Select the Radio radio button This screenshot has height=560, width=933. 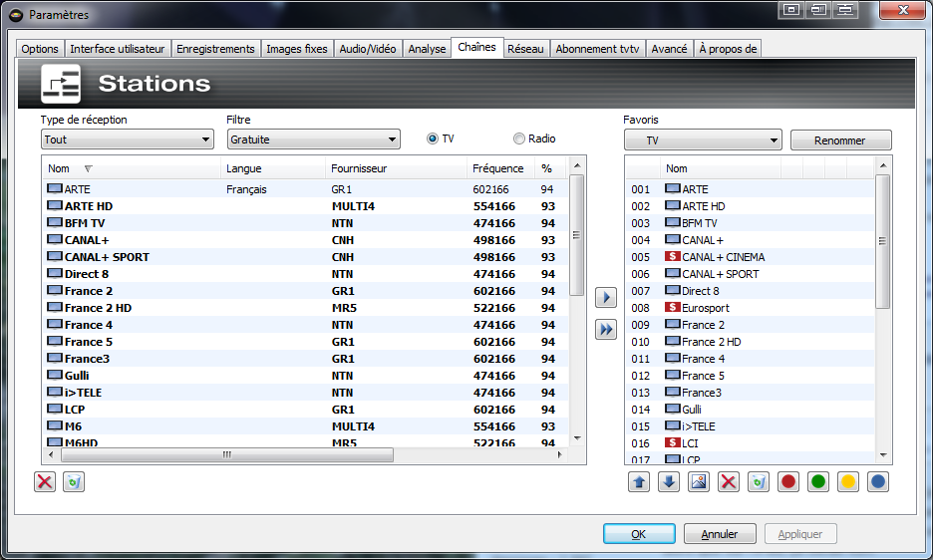click(x=519, y=139)
